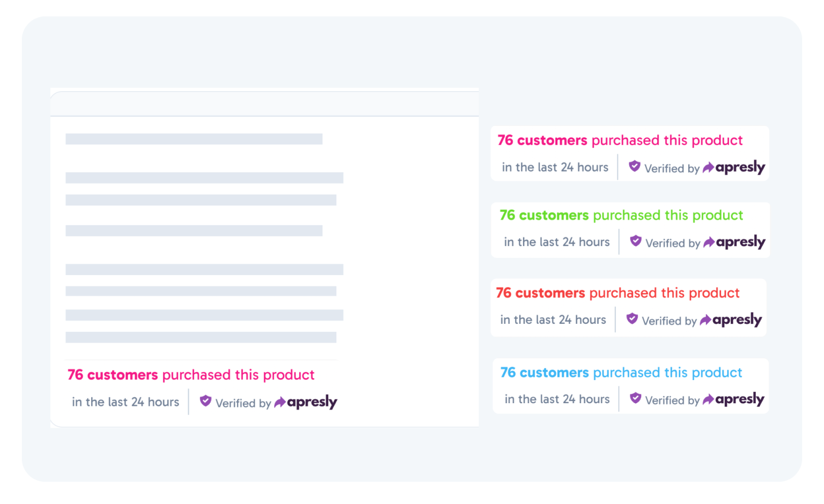
Task: Click the apresly logo in the product page mockup
Action: coord(306,402)
